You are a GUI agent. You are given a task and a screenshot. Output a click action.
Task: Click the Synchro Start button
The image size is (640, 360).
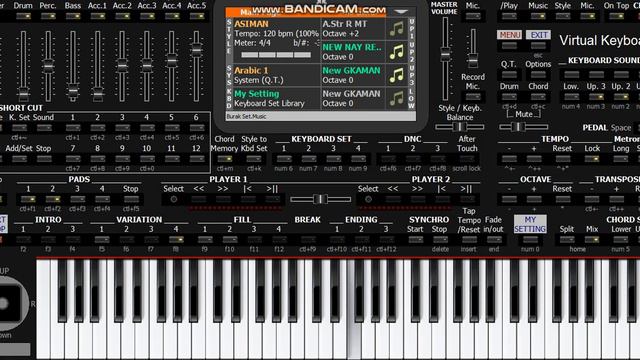[x=416, y=240]
